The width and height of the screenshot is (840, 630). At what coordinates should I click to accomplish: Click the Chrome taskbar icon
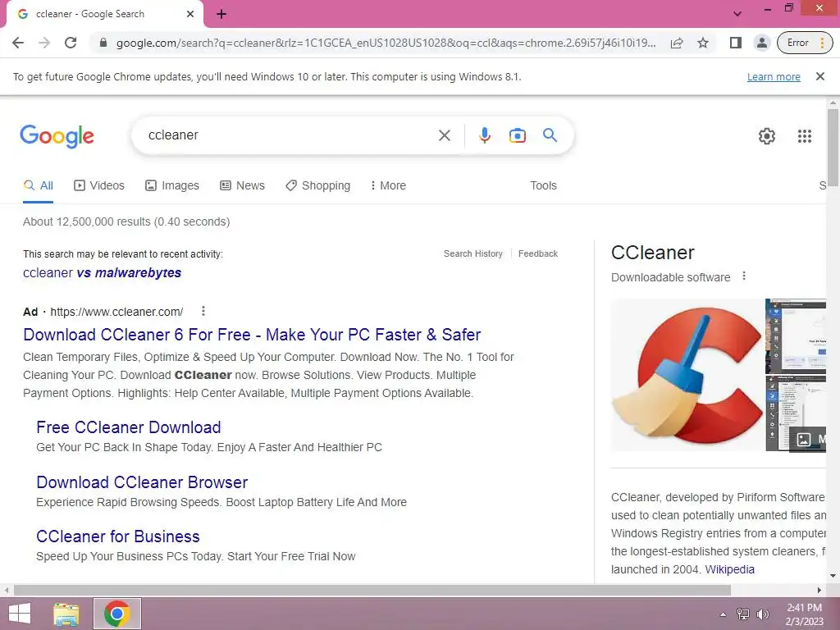pos(117,614)
